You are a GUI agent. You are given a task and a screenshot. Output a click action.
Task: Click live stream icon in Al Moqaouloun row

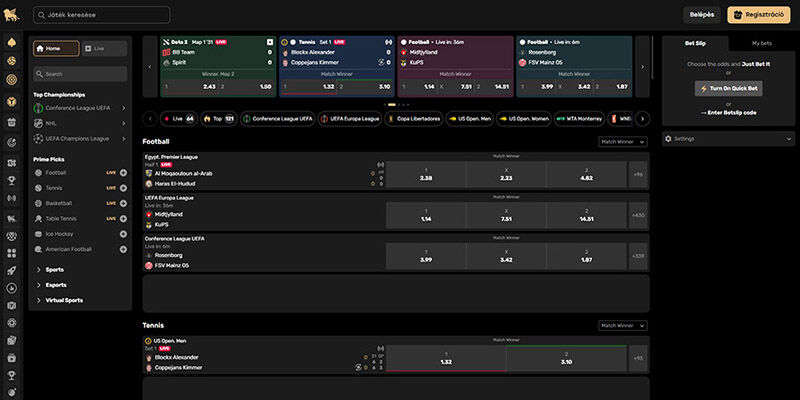pyautogui.click(x=380, y=164)
